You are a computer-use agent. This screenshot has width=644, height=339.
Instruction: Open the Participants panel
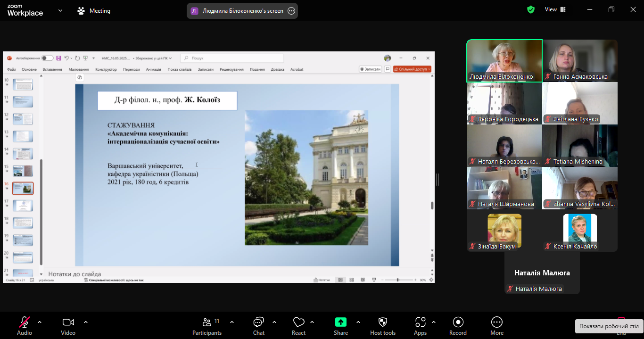pyautogui.click(x=207, y=322)
